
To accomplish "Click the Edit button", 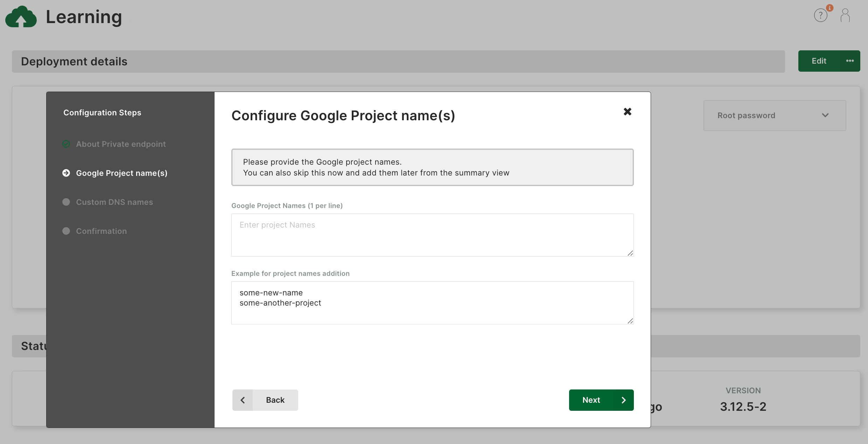I will click(x=819, y=61).
